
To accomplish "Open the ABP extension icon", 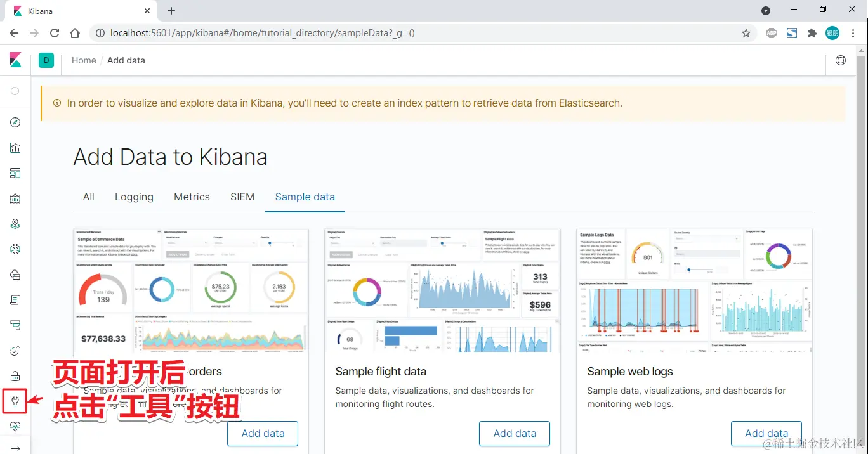I will coord(772,33).
